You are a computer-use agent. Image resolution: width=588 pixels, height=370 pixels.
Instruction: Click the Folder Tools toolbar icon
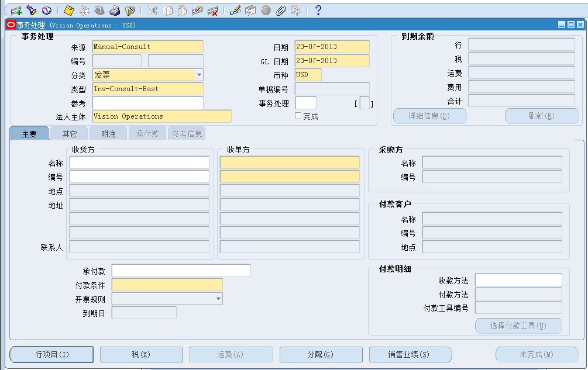point(296,11)
